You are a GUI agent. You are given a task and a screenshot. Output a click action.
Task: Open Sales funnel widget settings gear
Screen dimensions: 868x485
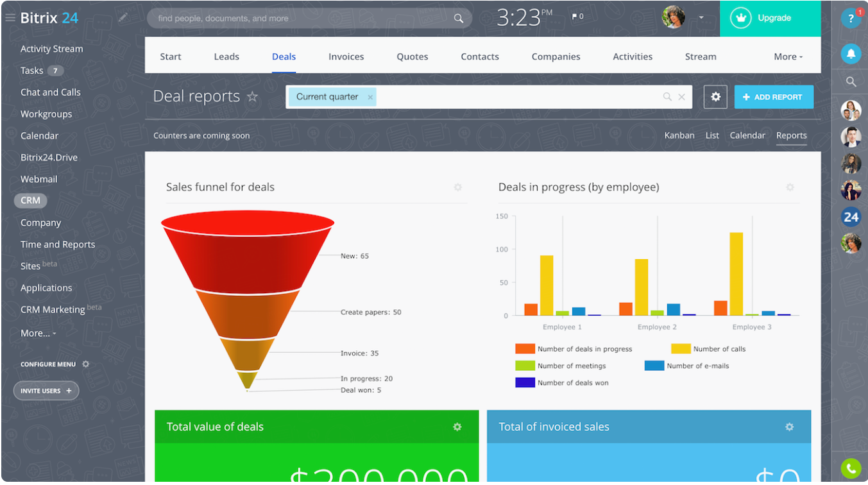click(458, 187)
